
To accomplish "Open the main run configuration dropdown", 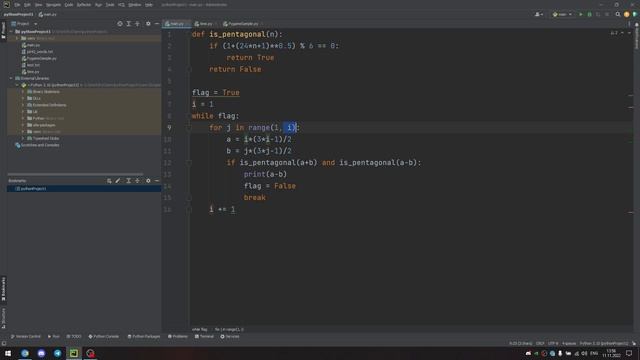I will coord(562,14).
